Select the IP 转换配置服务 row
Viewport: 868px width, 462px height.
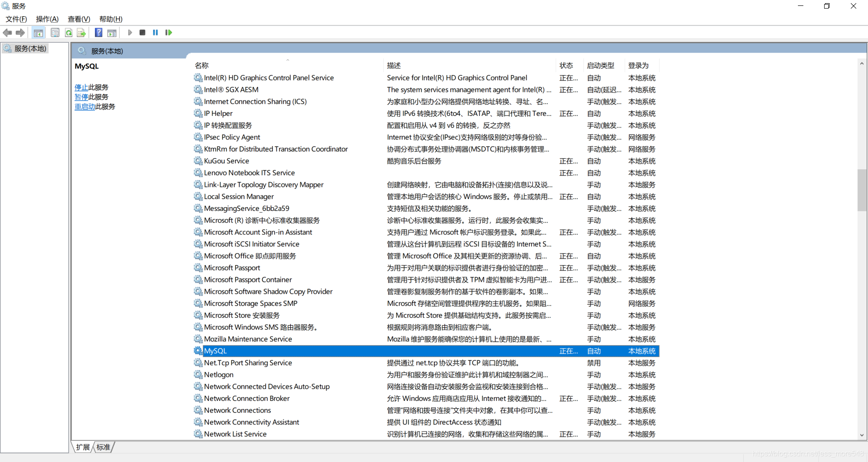(426, 125)
